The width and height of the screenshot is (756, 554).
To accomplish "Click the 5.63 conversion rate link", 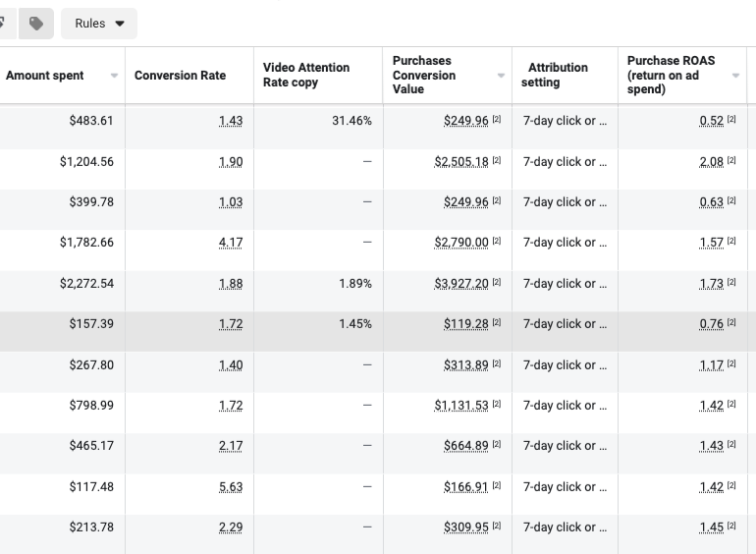I will coord(231,487).
